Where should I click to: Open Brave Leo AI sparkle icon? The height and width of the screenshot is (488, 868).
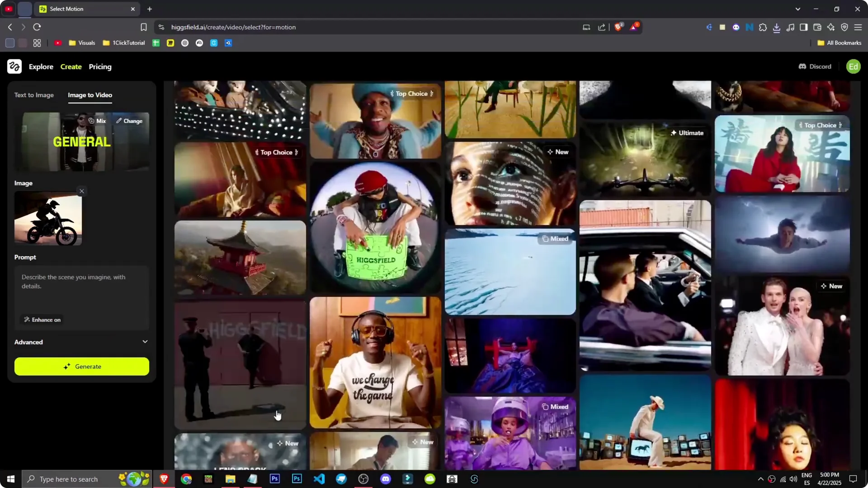point(831,27)
